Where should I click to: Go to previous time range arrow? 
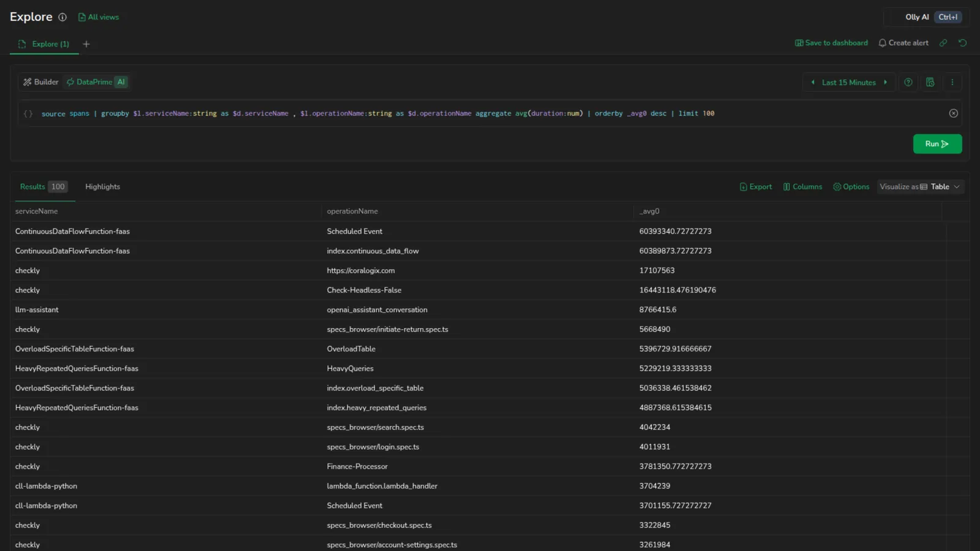pyautogui.click(x=813, y=82)
